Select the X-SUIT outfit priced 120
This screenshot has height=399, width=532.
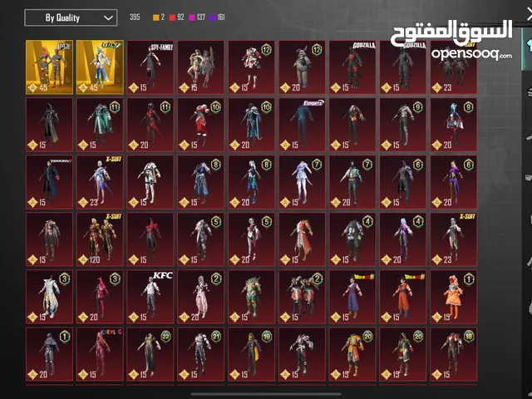(100, 239)
